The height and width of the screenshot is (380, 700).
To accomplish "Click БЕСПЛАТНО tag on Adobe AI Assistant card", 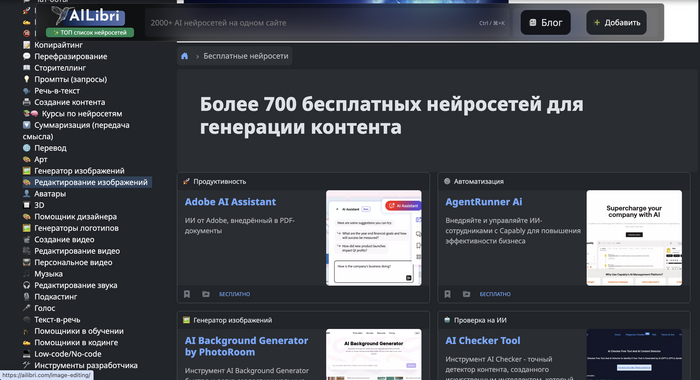I will [x=234, y=294].
